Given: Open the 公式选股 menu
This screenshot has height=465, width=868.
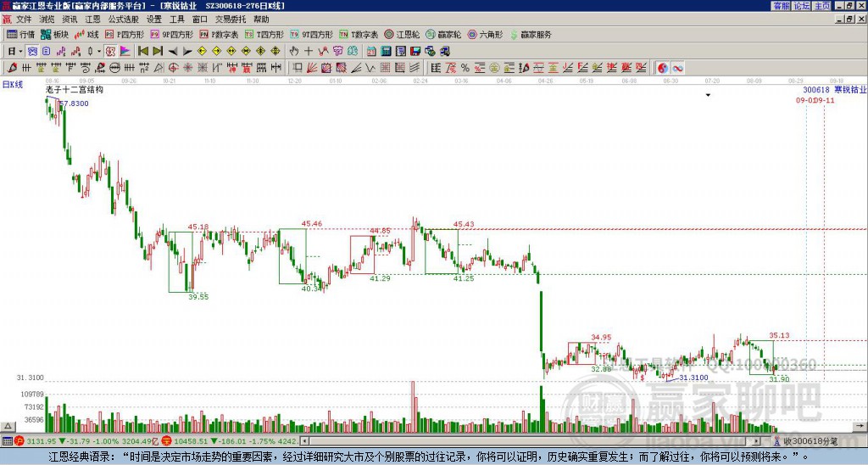Looking at the screenshot, I should pos(123,19).
